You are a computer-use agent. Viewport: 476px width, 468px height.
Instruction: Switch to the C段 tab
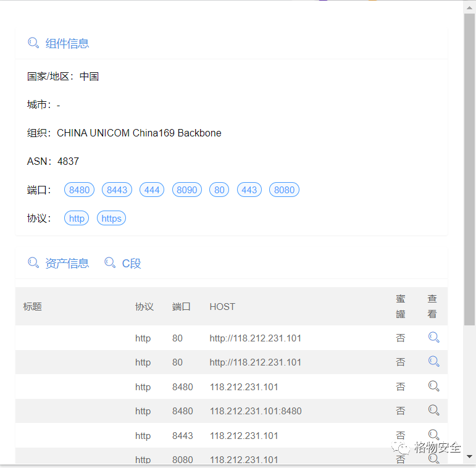click(x=132, y=263)
